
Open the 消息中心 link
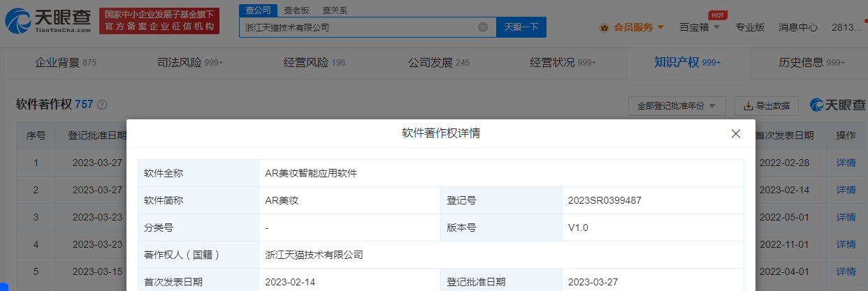point(798,27)
